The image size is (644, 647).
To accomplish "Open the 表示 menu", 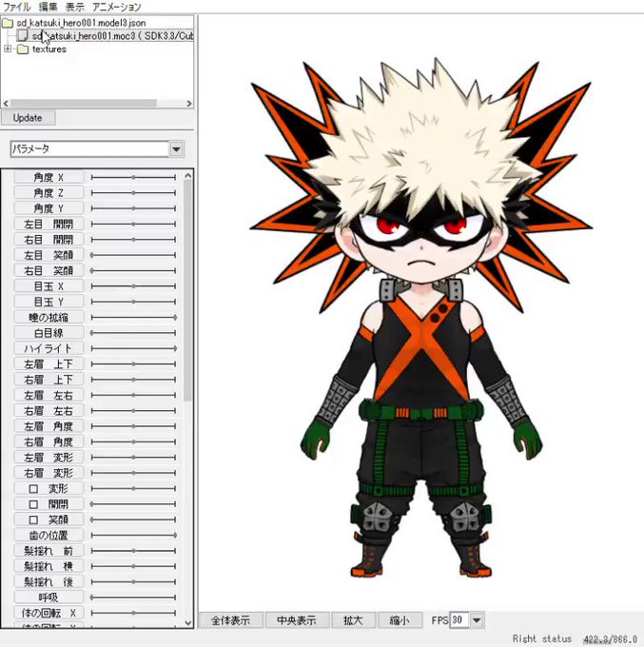I will click(74, 7).
